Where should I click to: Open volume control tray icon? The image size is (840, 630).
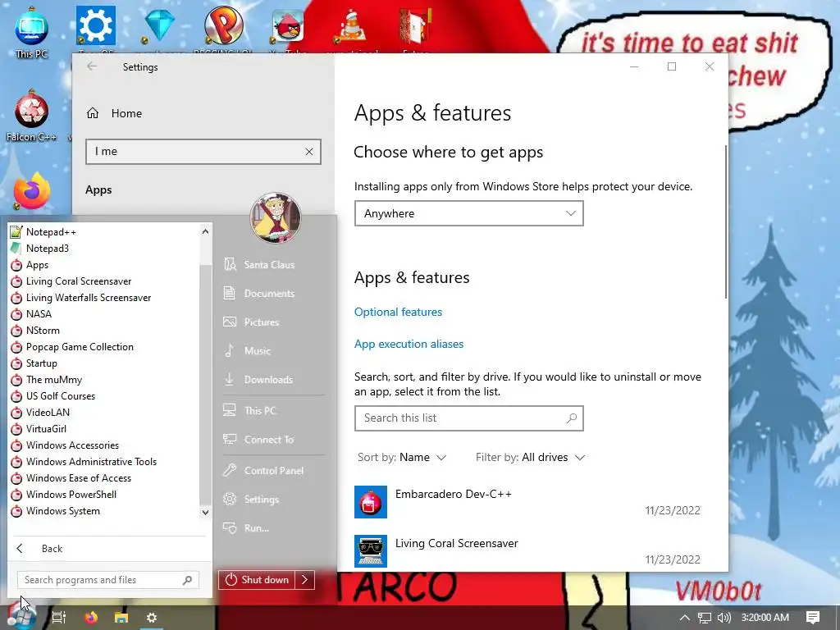click(x=724, y=618)
